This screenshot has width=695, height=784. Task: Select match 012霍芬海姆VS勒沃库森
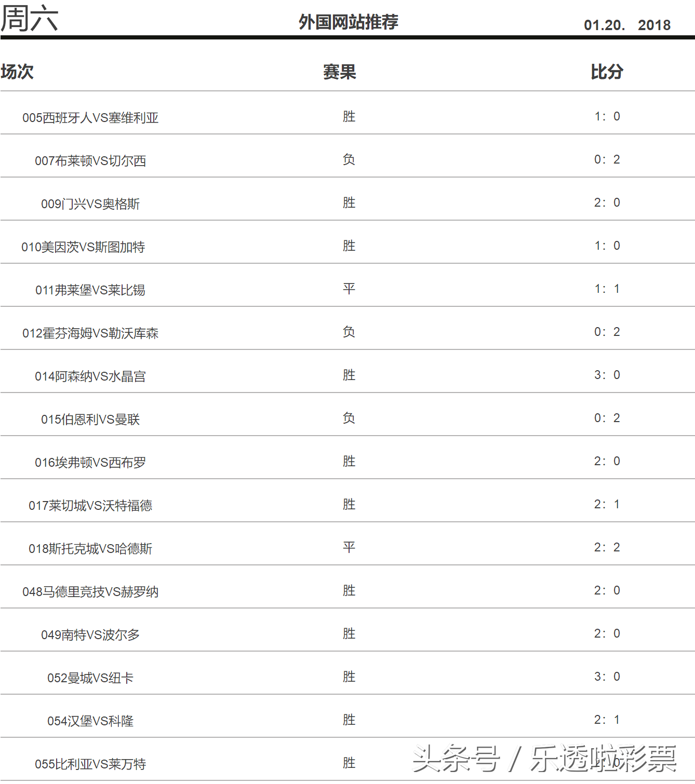coord(90,333)
